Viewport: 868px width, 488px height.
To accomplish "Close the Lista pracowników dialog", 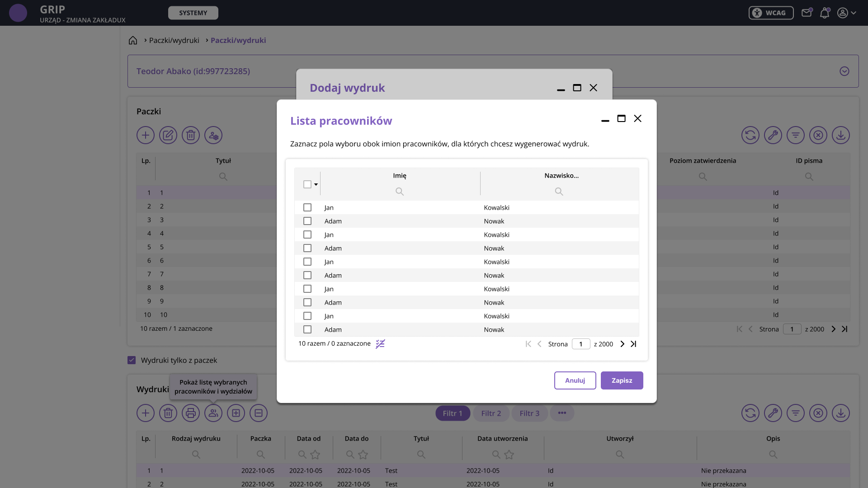I will coord(638,118).
